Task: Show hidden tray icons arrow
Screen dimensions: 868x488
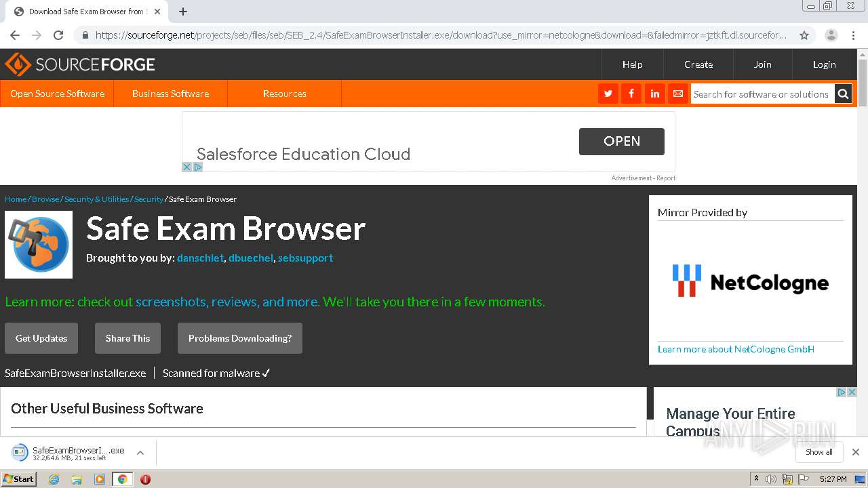Action: 756,479
